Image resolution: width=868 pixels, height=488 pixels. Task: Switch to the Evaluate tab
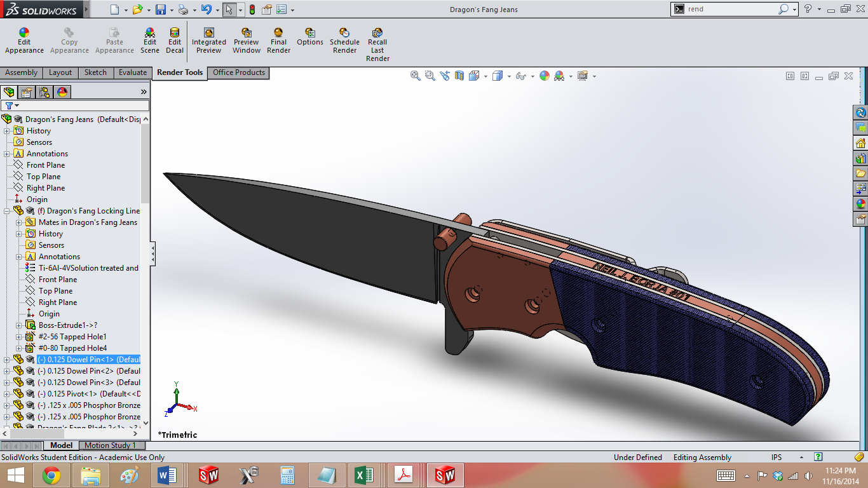tap(133, 73)
